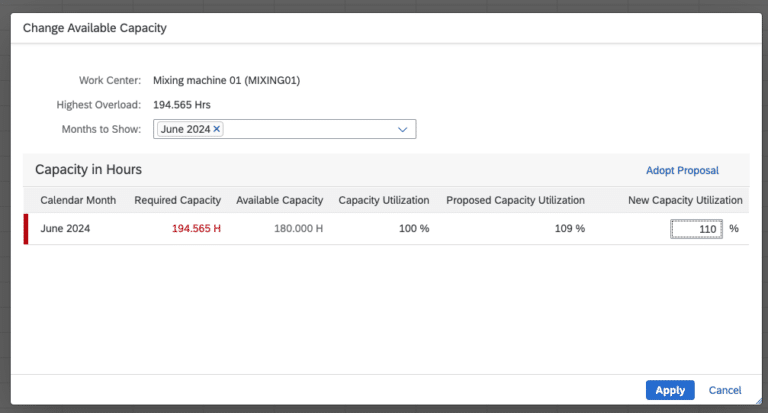Screen dimensions: 768x413
Task: Click the 109 % proposed utilization value
Action: 570,229
